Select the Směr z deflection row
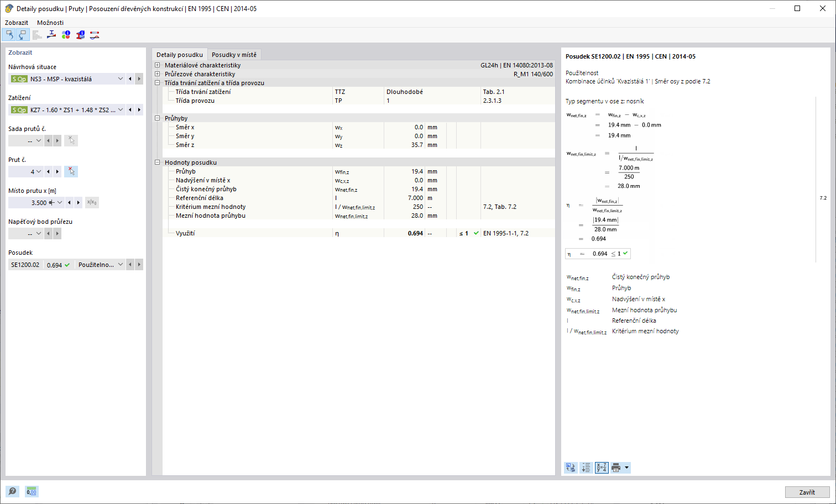 359,145
